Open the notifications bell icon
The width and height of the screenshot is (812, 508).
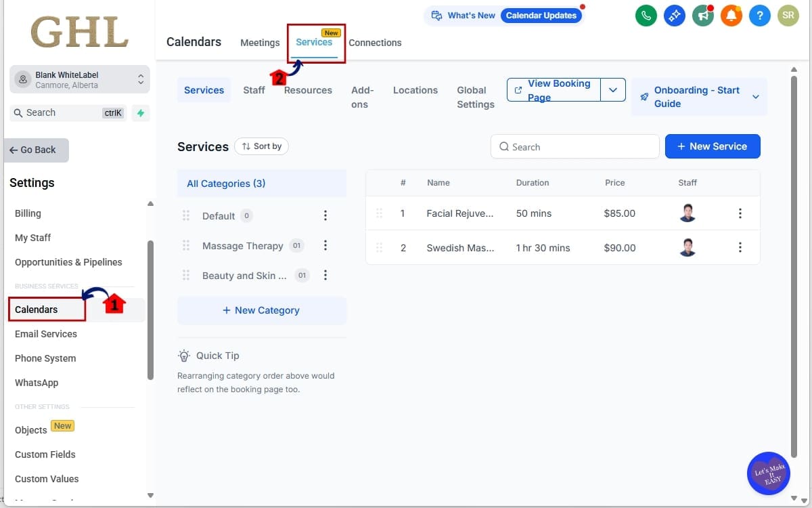[x=731, y=15]
